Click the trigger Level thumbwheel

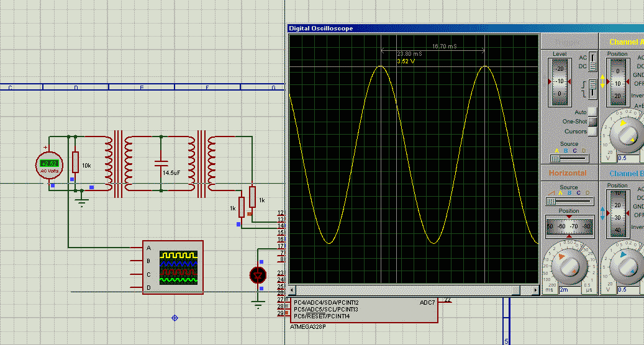(x=560, y=82)
